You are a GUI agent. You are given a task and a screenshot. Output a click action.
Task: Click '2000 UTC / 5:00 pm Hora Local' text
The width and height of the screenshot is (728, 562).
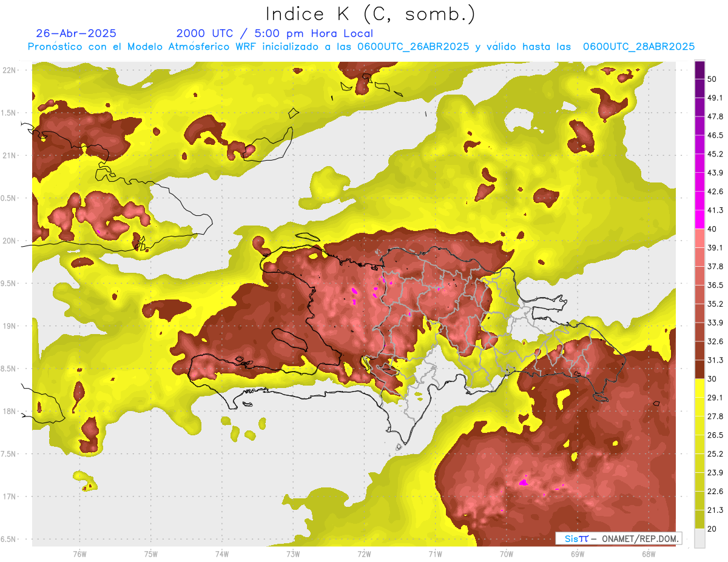(274, 33)
